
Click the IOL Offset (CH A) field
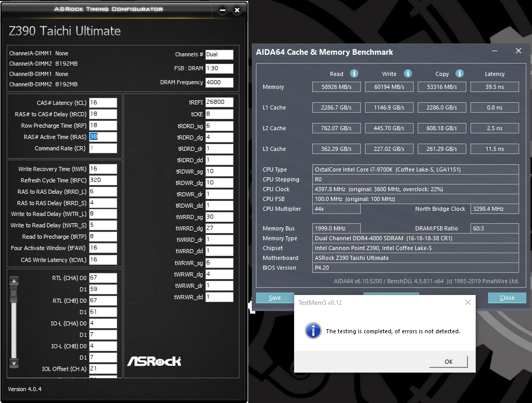[103, 369]
